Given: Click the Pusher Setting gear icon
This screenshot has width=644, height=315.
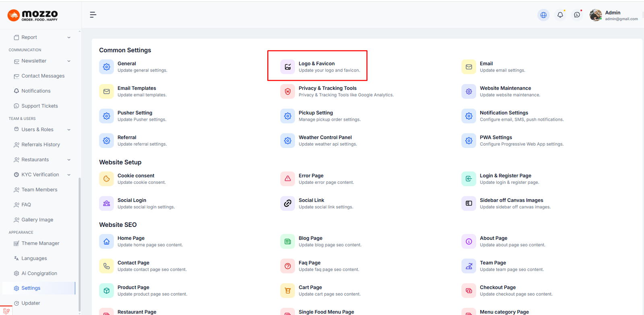Looking at the screenshot, I should [x=107, y=116].
